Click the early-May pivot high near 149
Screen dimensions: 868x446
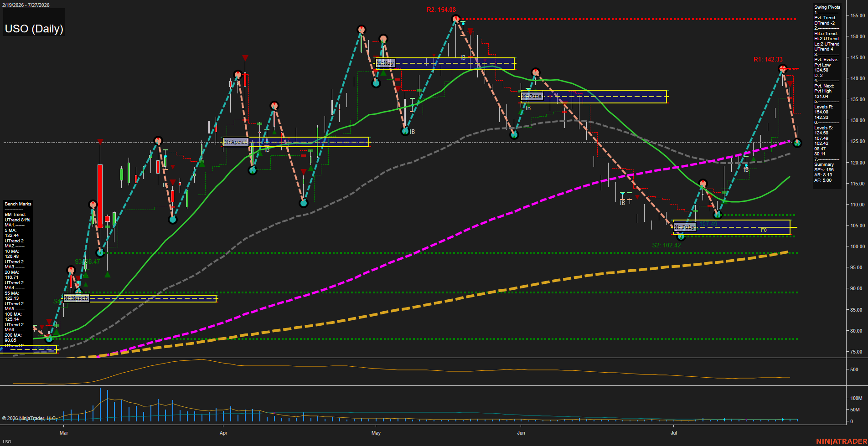(x=383, y=39)
